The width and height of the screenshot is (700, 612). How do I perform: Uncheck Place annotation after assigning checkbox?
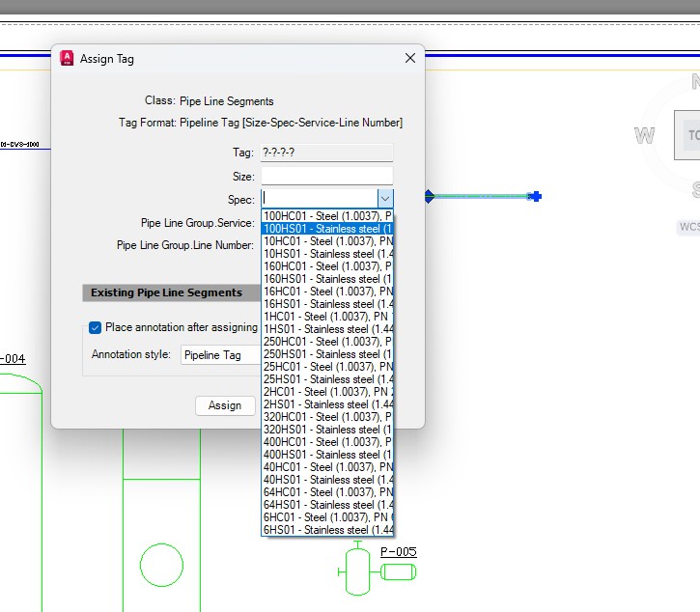(x=95, y=327)
